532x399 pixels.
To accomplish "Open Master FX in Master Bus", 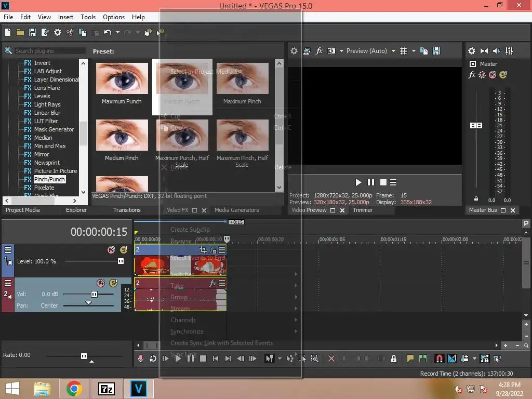I will coord(472,75).
